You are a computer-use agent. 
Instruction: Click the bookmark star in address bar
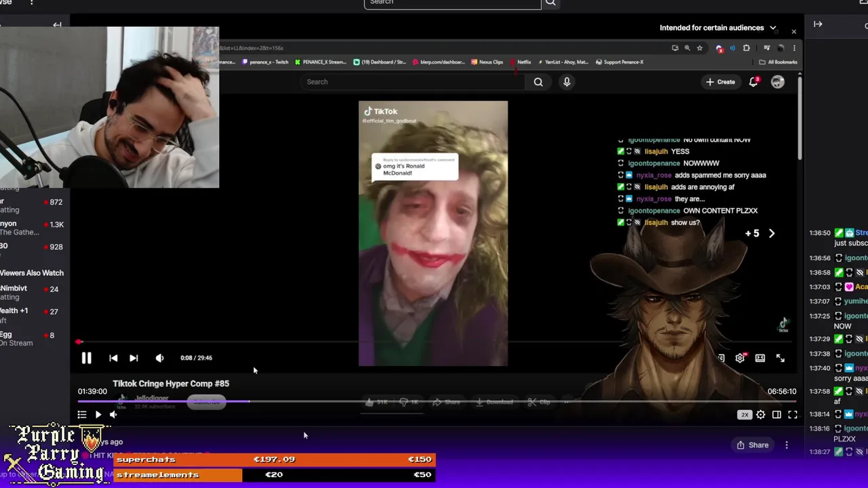click(x=699, y=48)
